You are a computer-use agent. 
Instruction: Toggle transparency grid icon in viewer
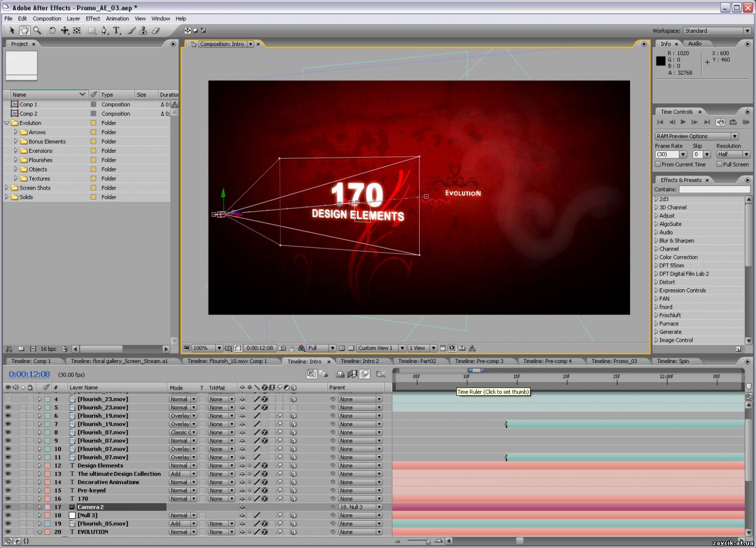(351, 348)
